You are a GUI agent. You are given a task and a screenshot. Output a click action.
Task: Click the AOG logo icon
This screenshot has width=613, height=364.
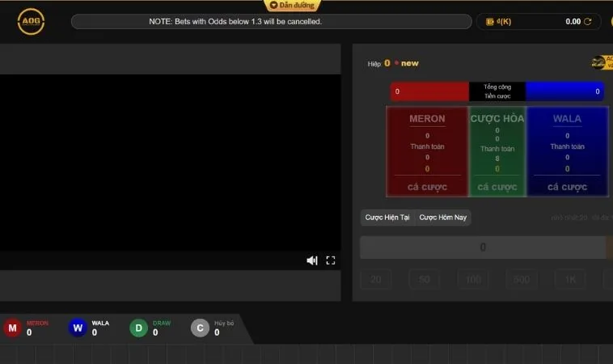(x=31, y=21)
